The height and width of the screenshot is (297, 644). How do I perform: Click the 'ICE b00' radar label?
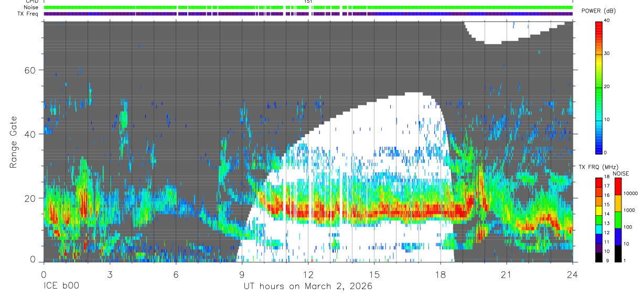[61, 286]
